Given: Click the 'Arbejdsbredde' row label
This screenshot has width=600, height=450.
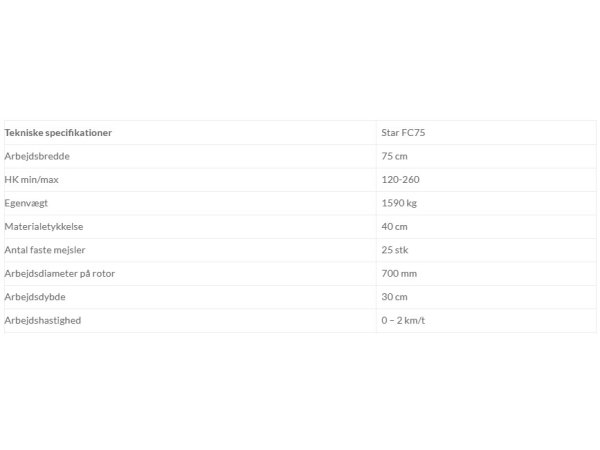Looking at the screenshot, I should tap(37, 156).
